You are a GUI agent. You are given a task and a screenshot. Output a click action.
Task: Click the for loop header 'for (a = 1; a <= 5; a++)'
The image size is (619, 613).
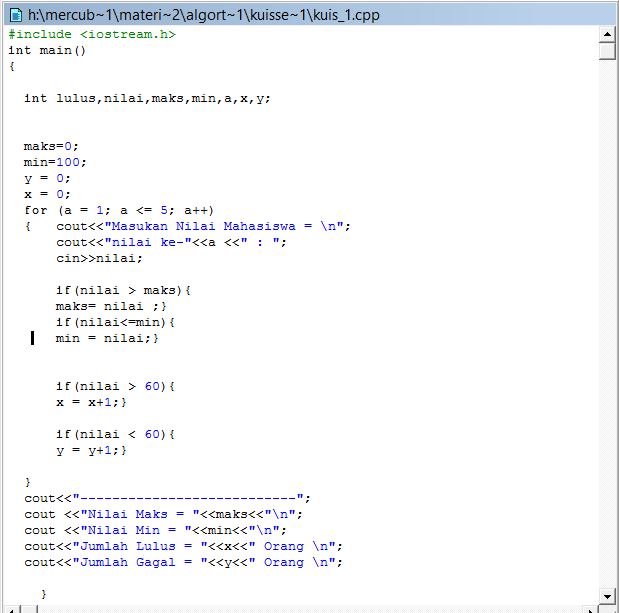[119, 210]
